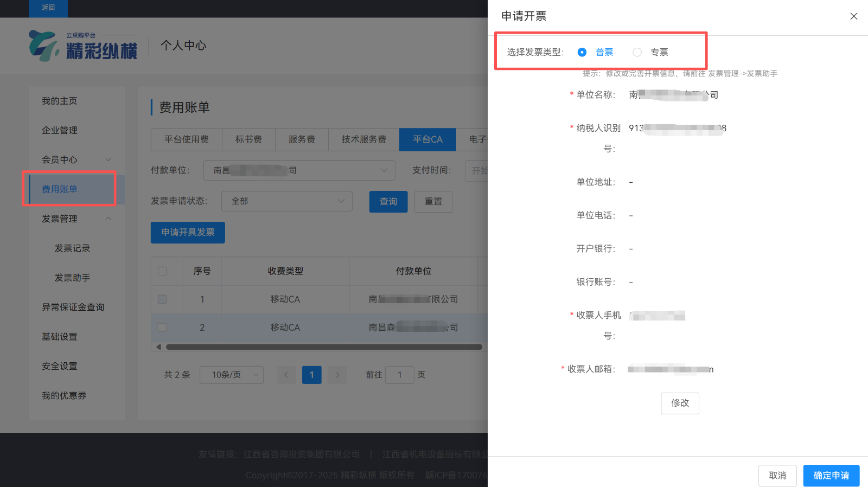
Task: Click the 精彩纵横 platform logo
Action: point(83,46)
